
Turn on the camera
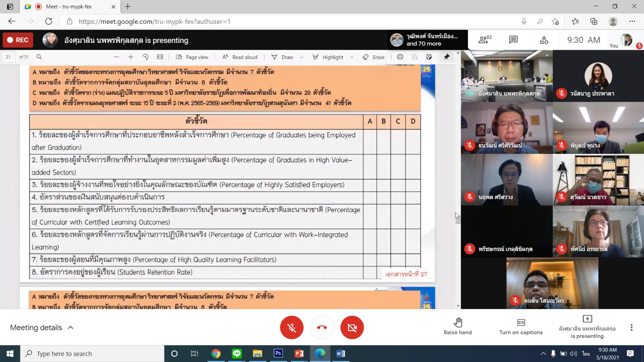pyautogui.click(x=352, y=327)
